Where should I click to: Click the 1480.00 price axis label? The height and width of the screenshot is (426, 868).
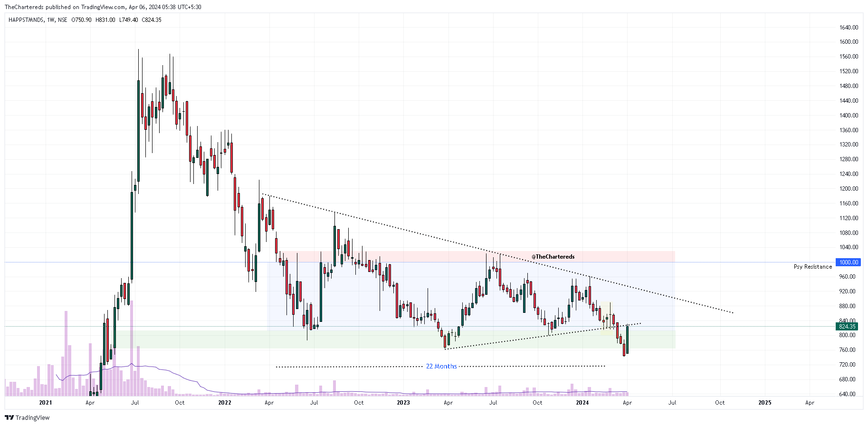pos(849,86)
